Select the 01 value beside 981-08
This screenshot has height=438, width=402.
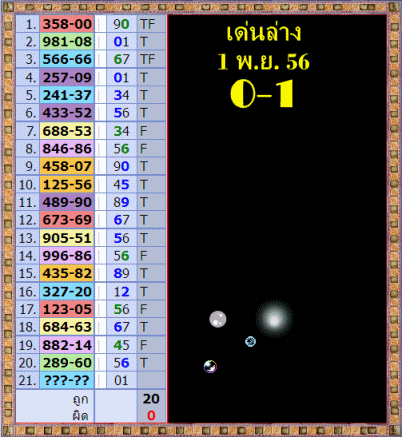[x=121, y=42]
